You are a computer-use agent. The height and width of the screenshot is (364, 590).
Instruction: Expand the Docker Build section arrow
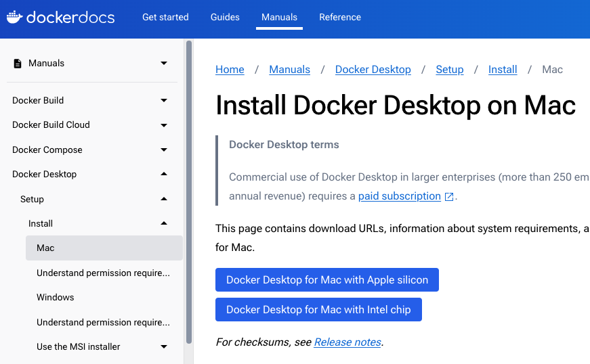point(164,100)
